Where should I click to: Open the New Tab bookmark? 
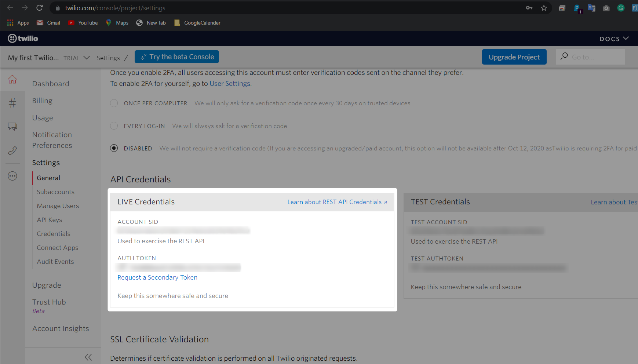pos(151,23)
